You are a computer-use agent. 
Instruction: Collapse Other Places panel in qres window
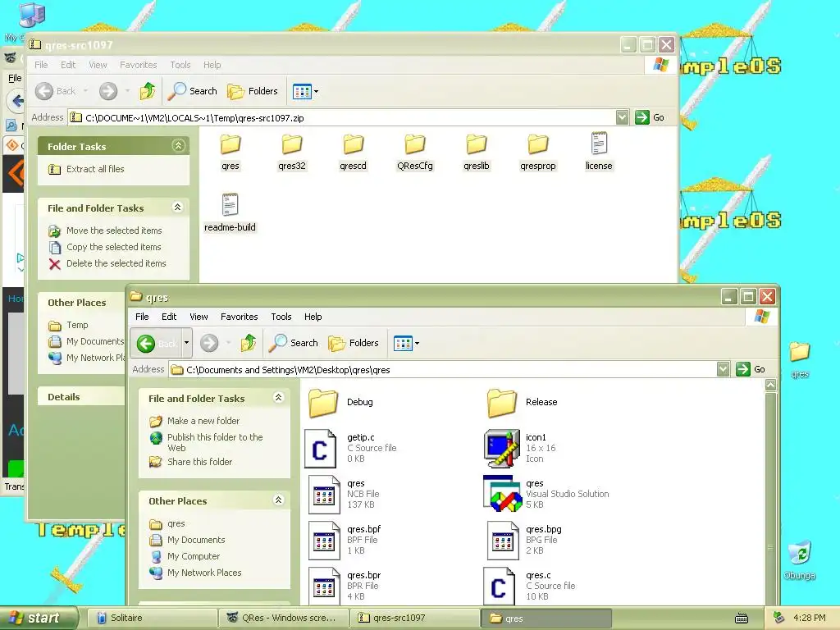(x=279, y=500)
